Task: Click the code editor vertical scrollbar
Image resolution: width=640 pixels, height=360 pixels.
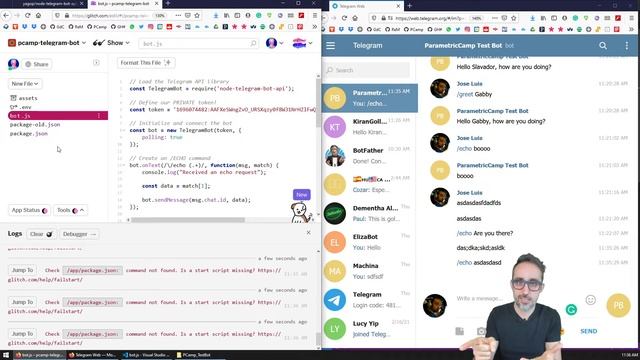Action: pos(318,102)
